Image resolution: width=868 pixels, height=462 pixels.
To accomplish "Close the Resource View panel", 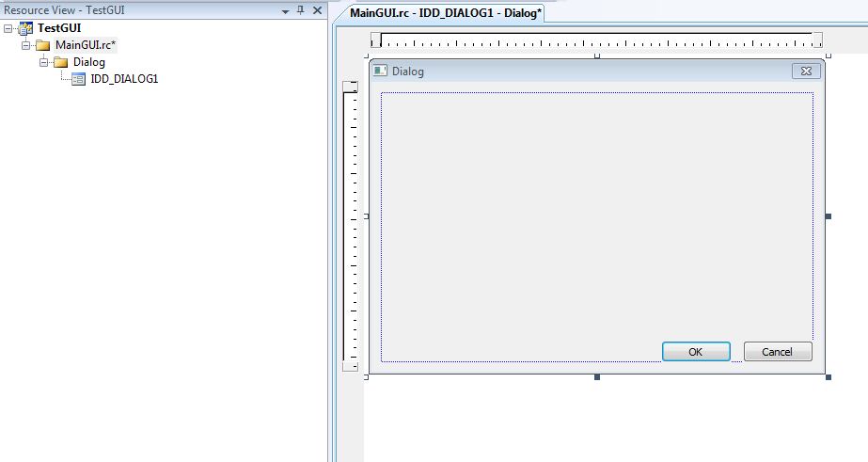I will (x=317, y=10).
